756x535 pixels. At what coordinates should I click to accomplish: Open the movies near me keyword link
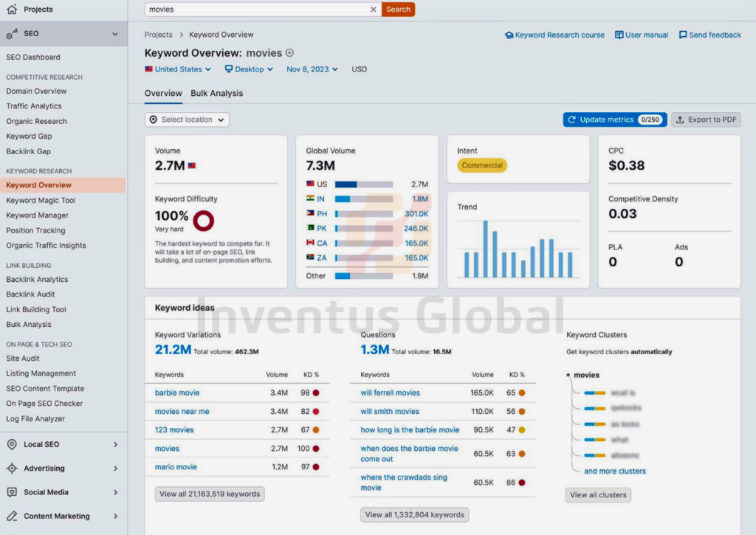182,411
